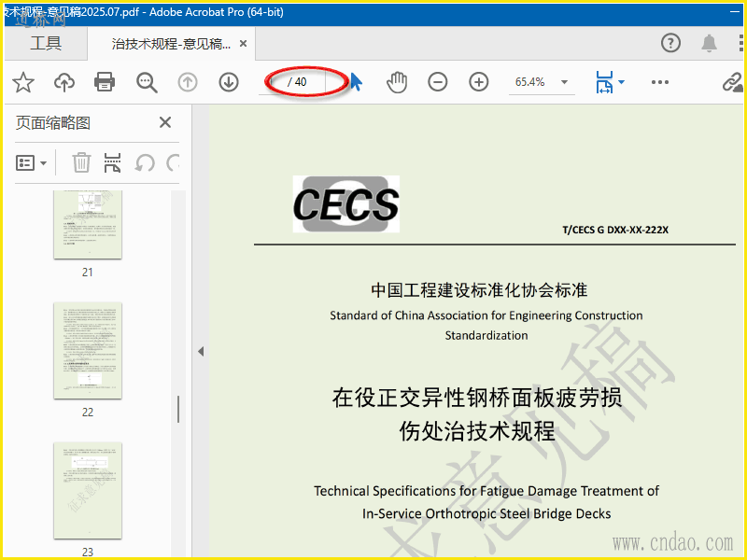Click the fit-width scrolling mode icon
The width and height of the screenshot is (747, 560).
click(x=604, y=82)
